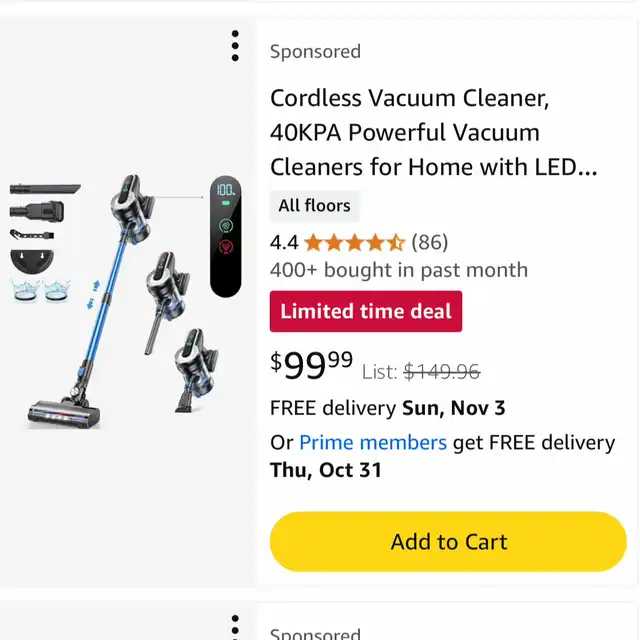Click the crossed-out $149.96 list price

tap(441, 372)
